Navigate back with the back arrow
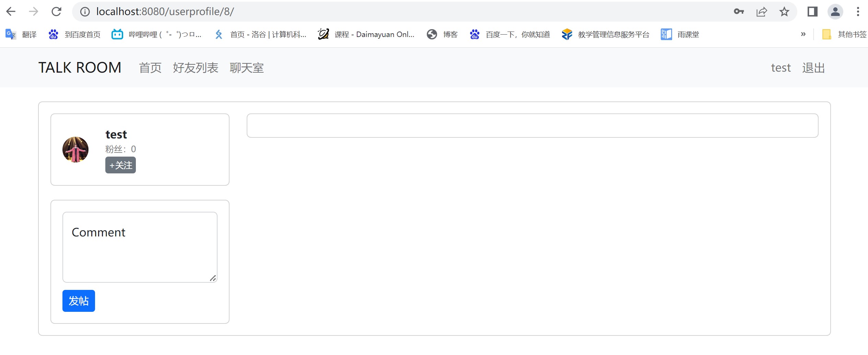Viewport: 868px width, 355px height. pyautogui.click(x=11, y=11)
